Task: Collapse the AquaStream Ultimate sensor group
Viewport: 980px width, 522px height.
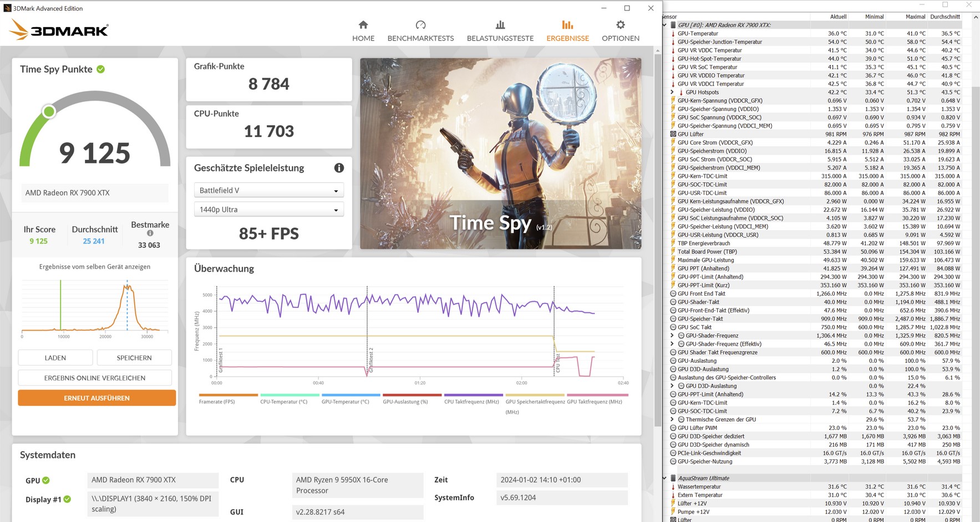Action: [x=664, y=478]
